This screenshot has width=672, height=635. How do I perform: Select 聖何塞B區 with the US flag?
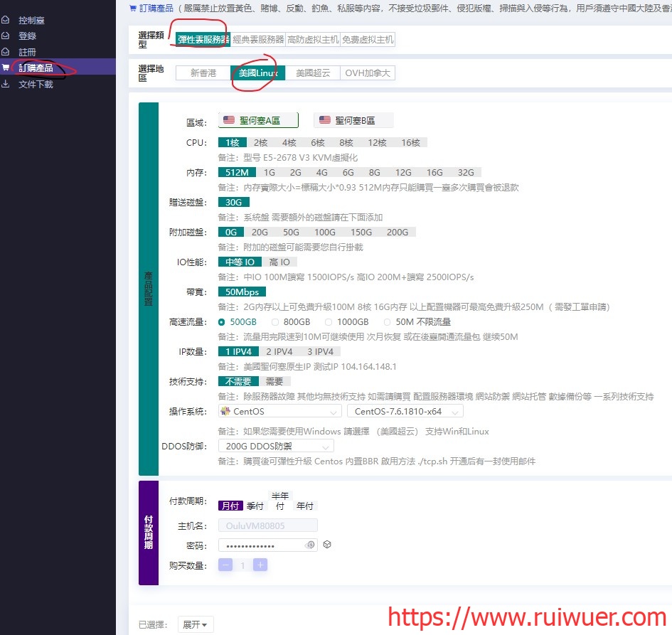click(x=353, y=121)
